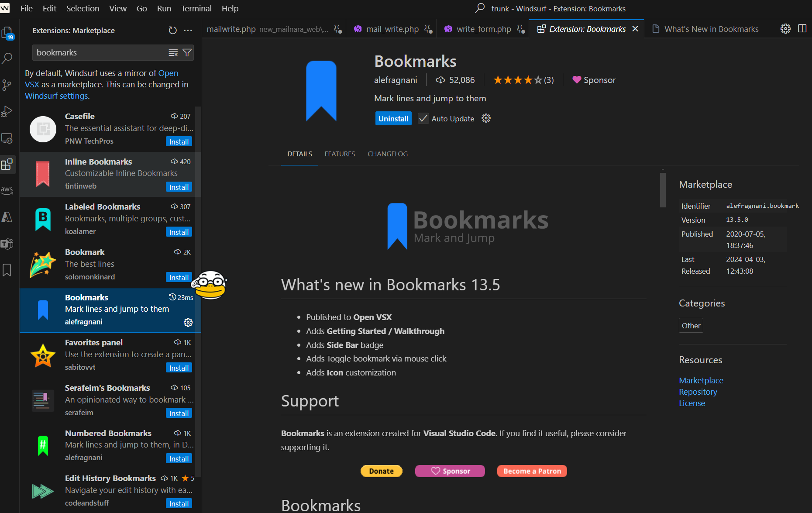Split the editor to the right
The height and width of the screenshot is (513, 812).
(x=802, y=29)
